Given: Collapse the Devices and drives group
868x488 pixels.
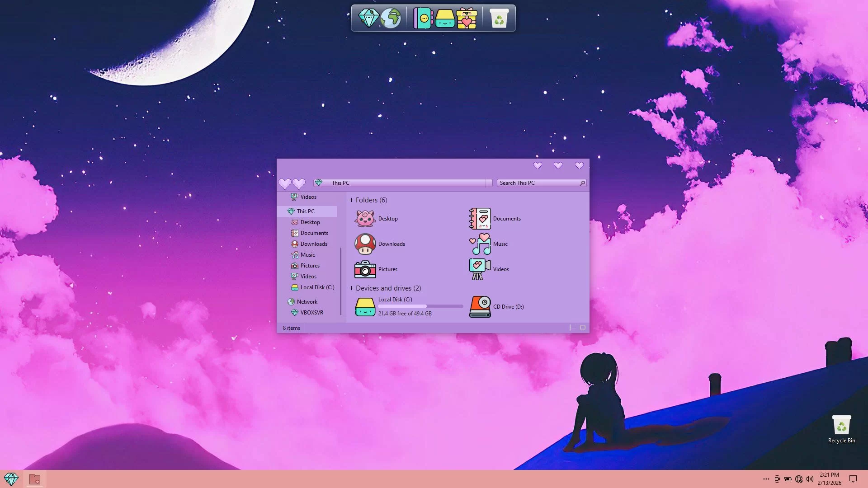Looking at the screenshot, I should pos(352,288).
